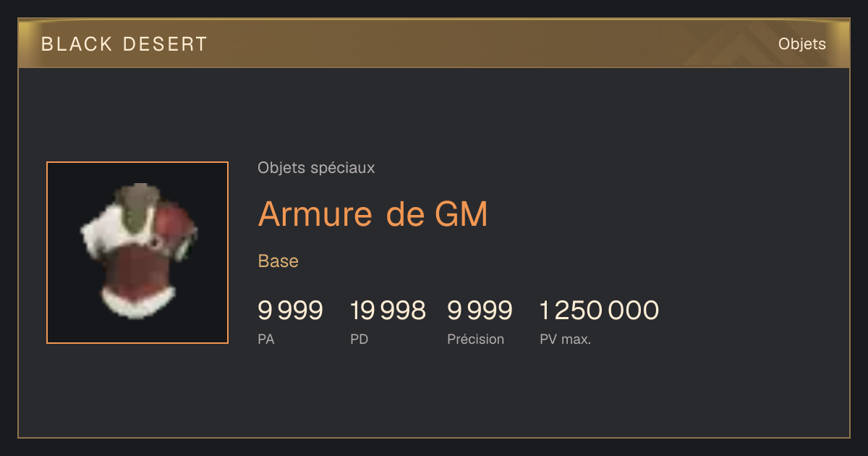Image resolution: width=868 pixels, height=456 pixels.
Task: Click the PV max. stat label
Action: tap(565, 339)
